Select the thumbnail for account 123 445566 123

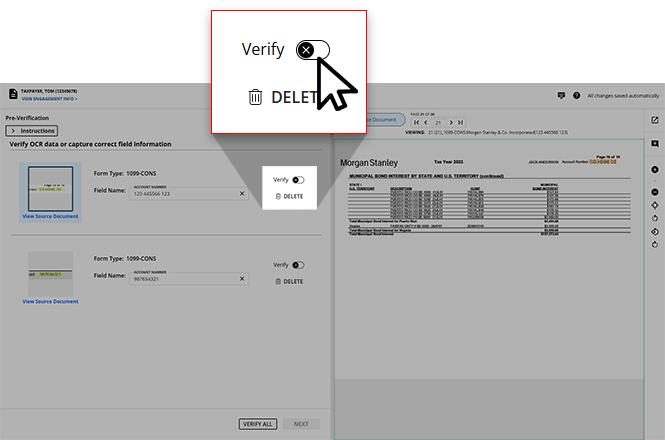[x=50, y=189]
